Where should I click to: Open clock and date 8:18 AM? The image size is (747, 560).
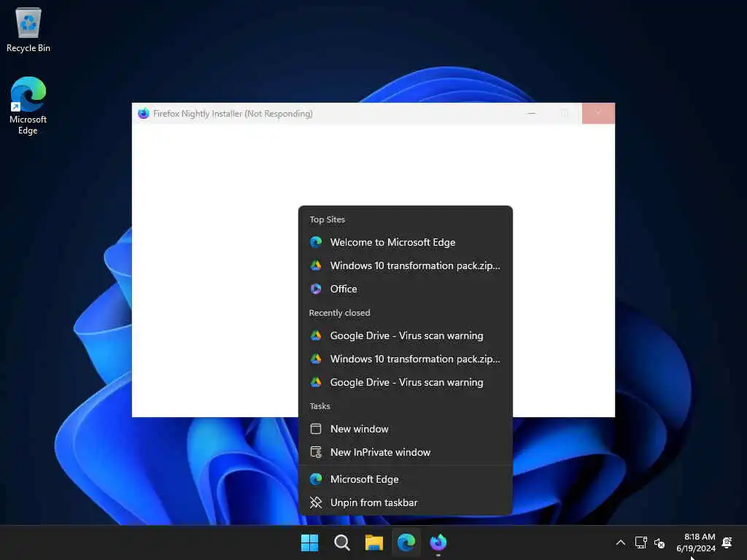pyautogui.click(x=696, y=542)
